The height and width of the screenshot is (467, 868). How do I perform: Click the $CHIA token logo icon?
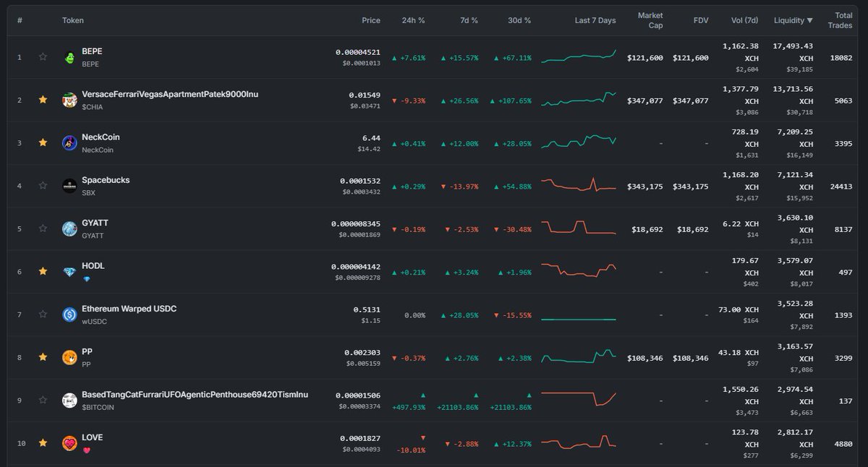click(69, 100)
